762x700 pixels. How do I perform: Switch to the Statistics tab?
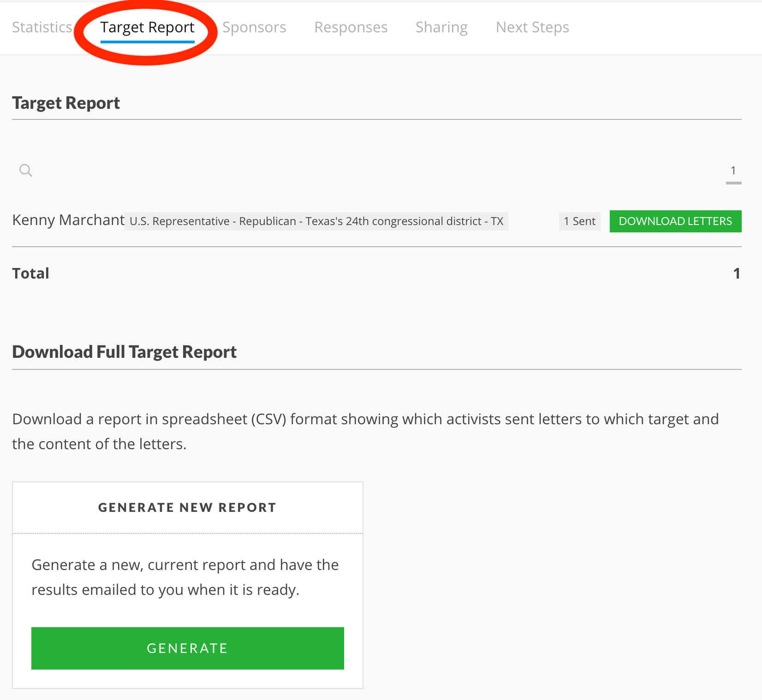click(x=42, y=27)
